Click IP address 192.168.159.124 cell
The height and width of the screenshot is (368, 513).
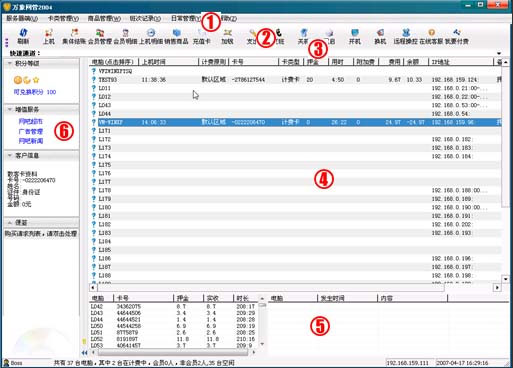tap(455, 80)
